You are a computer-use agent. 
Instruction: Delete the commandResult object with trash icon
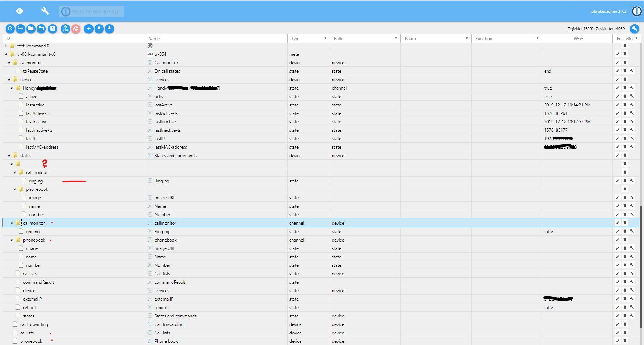(625, 282)
